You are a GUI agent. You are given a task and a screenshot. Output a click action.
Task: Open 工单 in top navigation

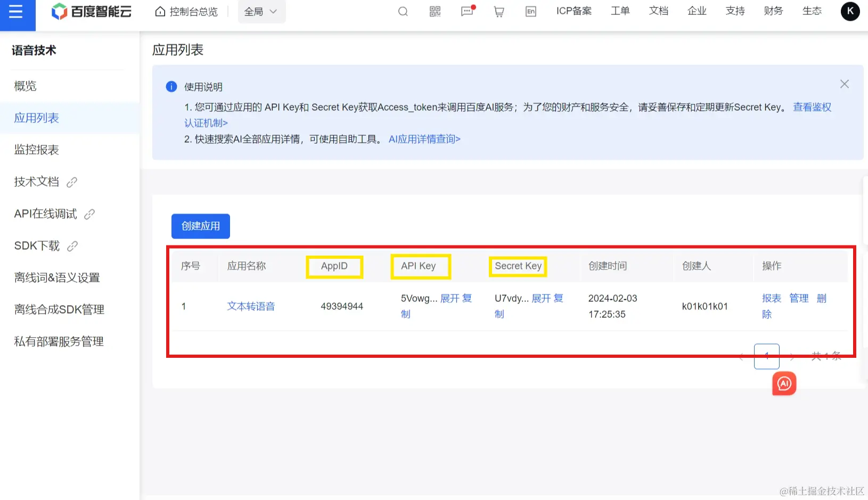(x=620, y=11)
